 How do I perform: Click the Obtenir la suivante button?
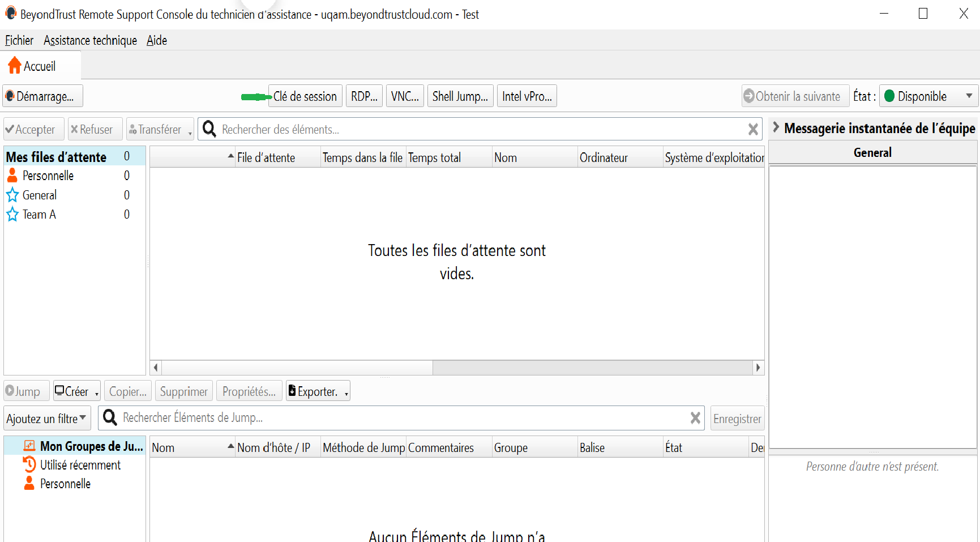pyautogui.click(x=795, y=96)
